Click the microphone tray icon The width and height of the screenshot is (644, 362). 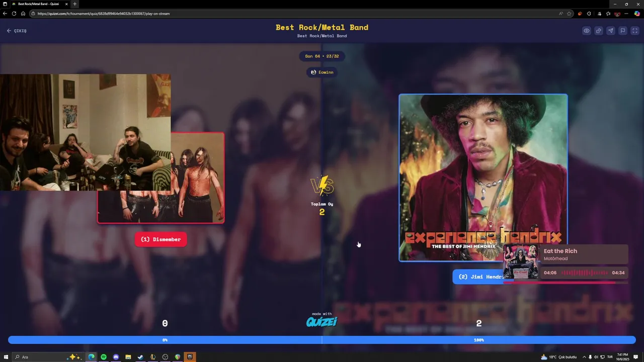(x=590, y=357)
